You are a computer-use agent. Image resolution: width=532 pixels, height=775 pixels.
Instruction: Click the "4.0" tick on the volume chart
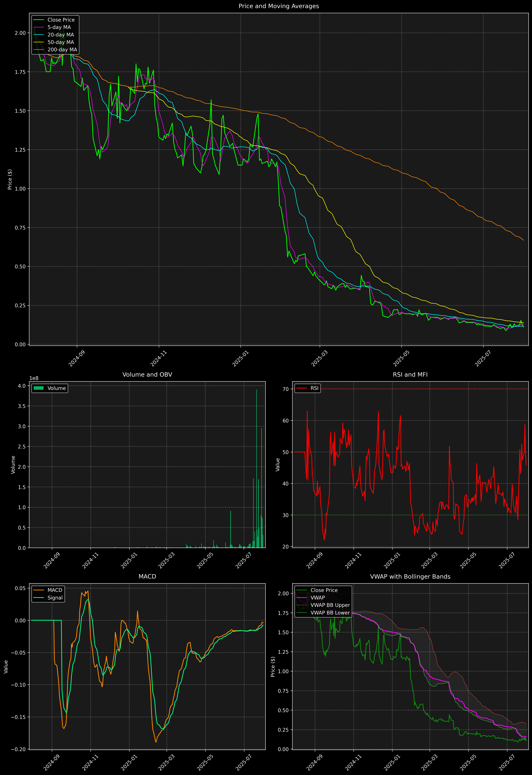coord(22,386)
